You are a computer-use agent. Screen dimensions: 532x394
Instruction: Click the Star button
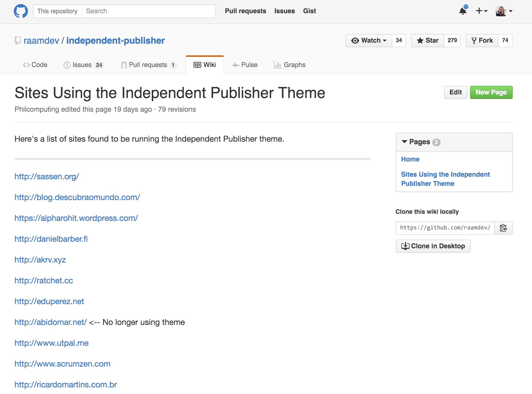(428, 41)
